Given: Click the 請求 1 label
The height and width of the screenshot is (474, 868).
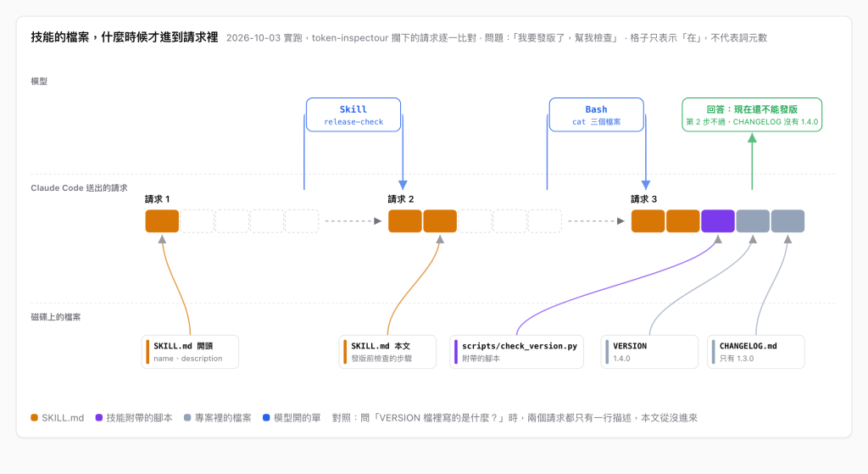Looking at the screenshot, I should pyautogui.click(x=157, y=199).
